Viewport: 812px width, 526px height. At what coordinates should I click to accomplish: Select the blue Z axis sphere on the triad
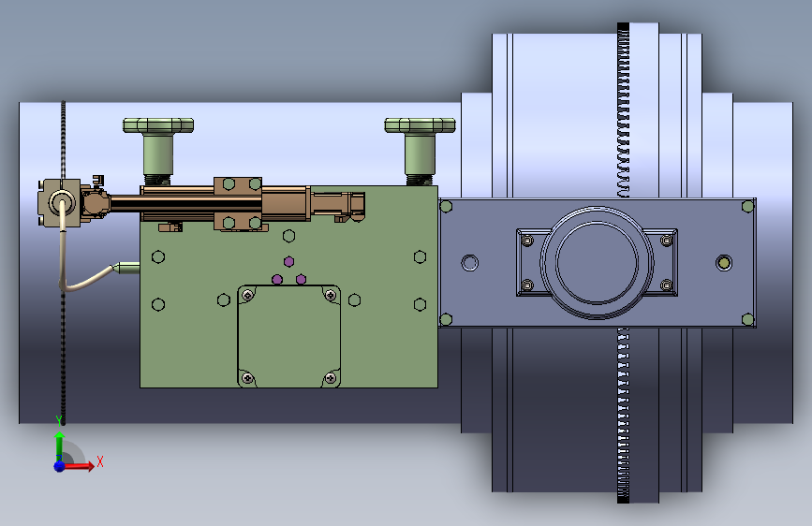pyautogui.click(x=60, y=466)
